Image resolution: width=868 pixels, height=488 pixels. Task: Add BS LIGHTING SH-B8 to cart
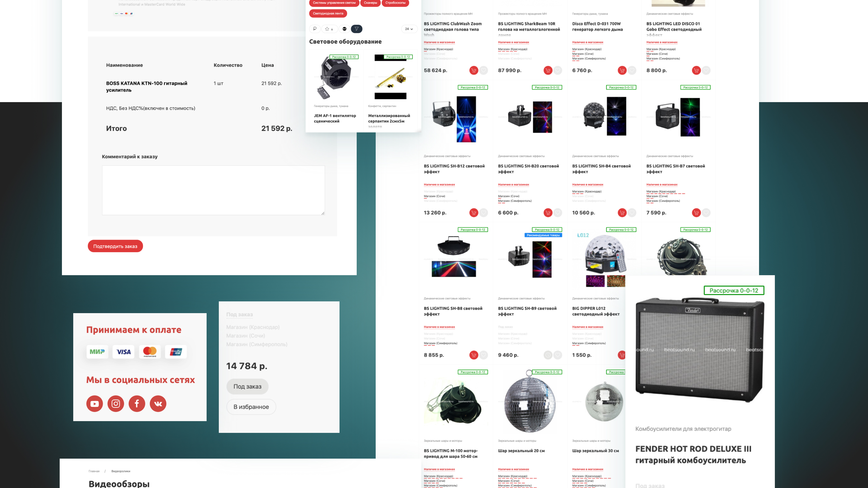point(473,355)
